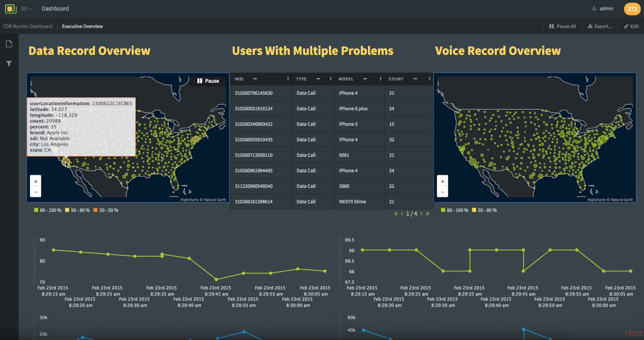The width and height of the screenshot is (644, 340).
Task: Sort by COUNT column header
Action: (x=396, y=79)
